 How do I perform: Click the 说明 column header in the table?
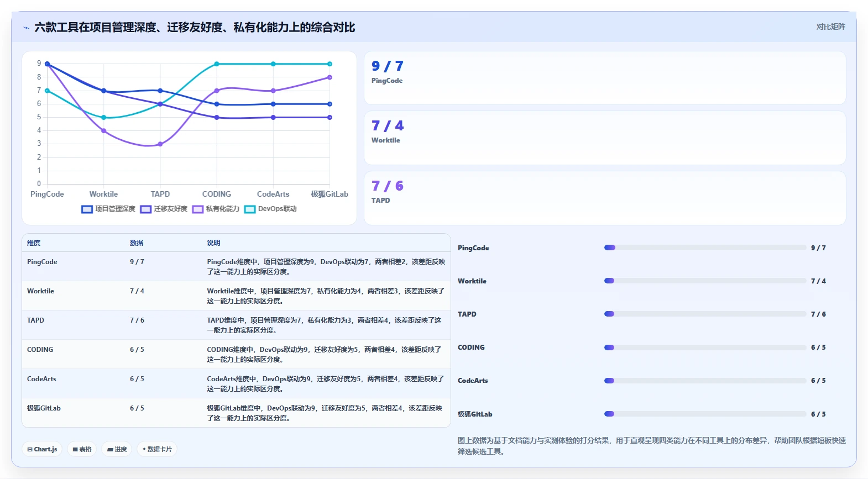(x=213, y=243)
